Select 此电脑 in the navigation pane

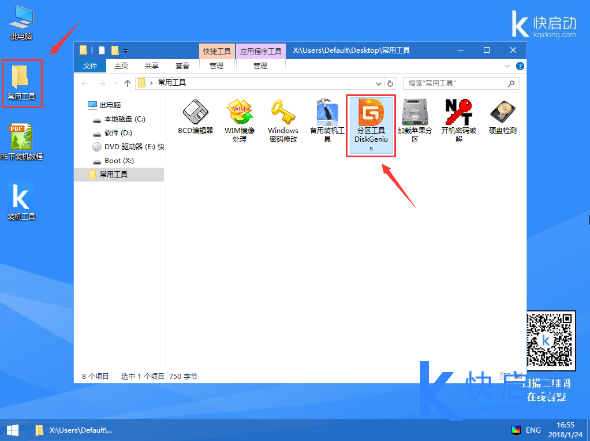pyautogui.click(x=104, y=105)
